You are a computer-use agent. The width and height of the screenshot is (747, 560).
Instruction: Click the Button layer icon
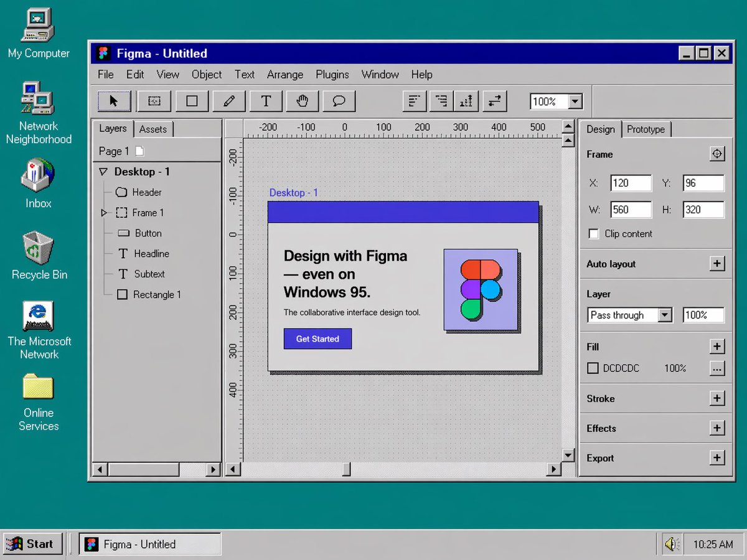[x=123, y=233]
